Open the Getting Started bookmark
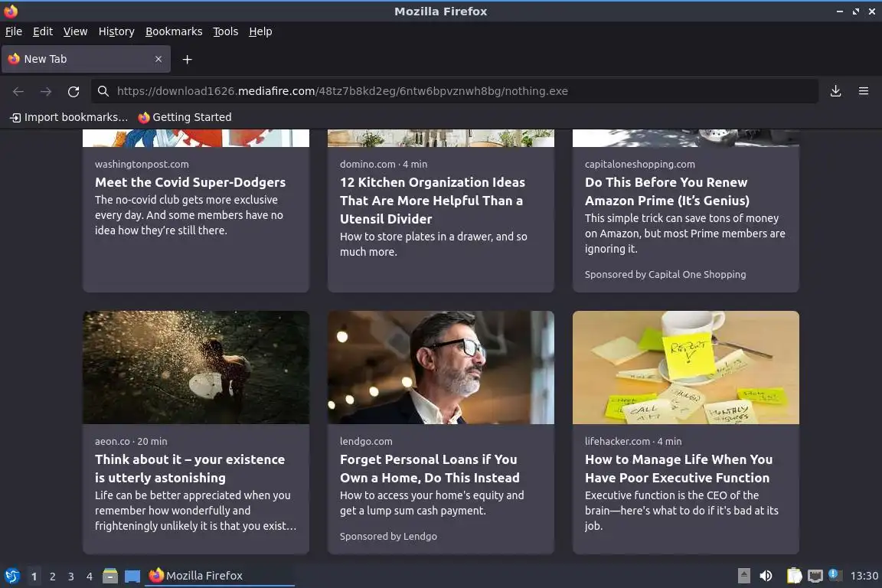 (x=185, y=117)
